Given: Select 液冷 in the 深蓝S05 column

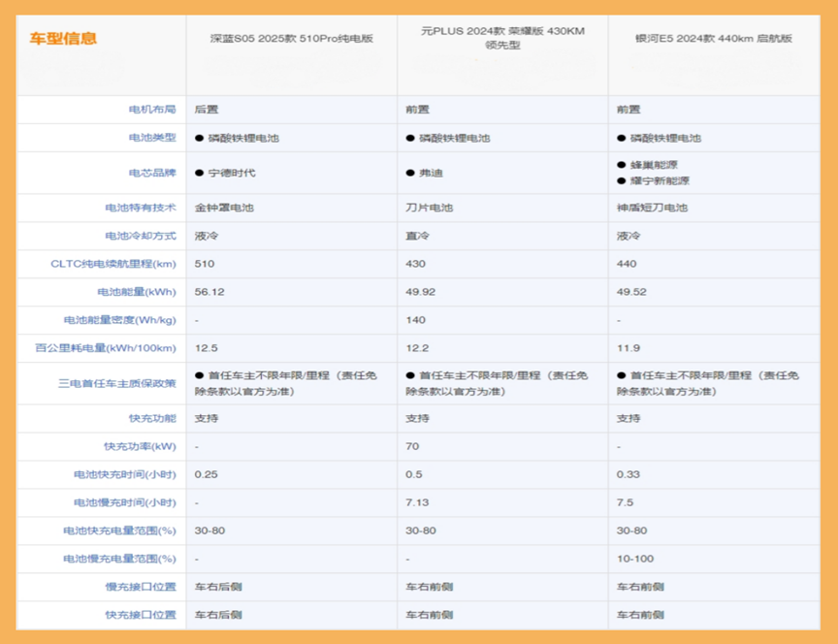Looking at the screenshot, I should pos(207,236).
